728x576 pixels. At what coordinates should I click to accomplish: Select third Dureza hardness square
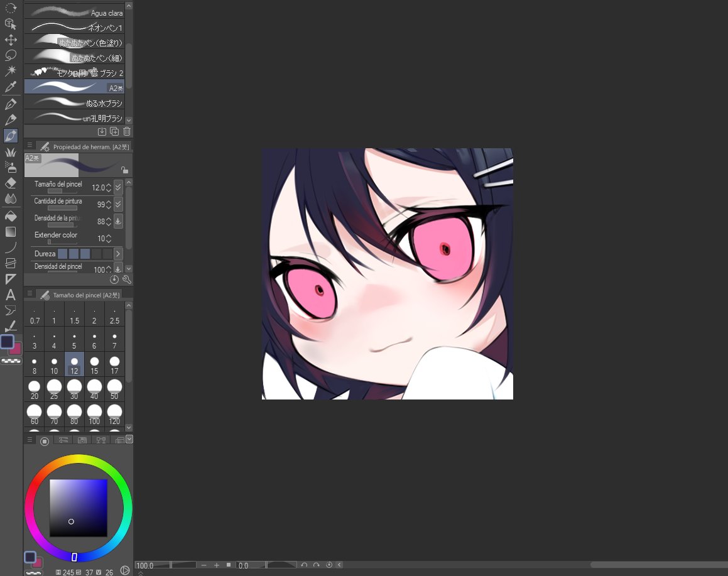point(85,254)
